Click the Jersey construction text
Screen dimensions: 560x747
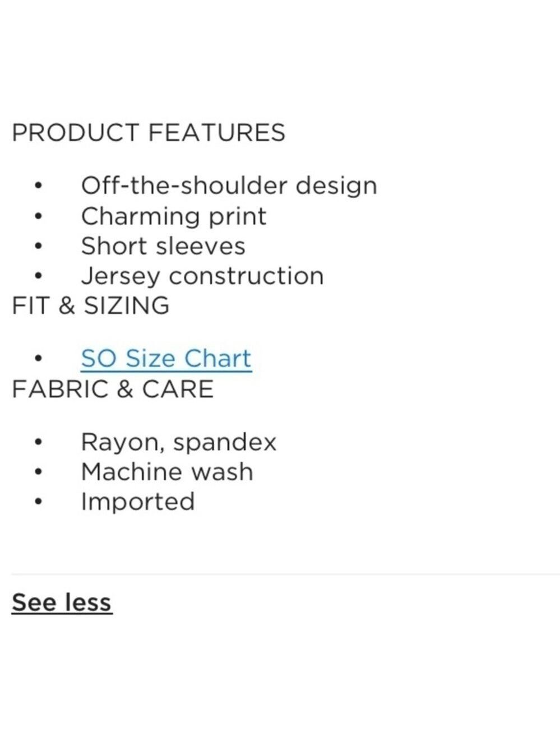[x=202, y=276]
